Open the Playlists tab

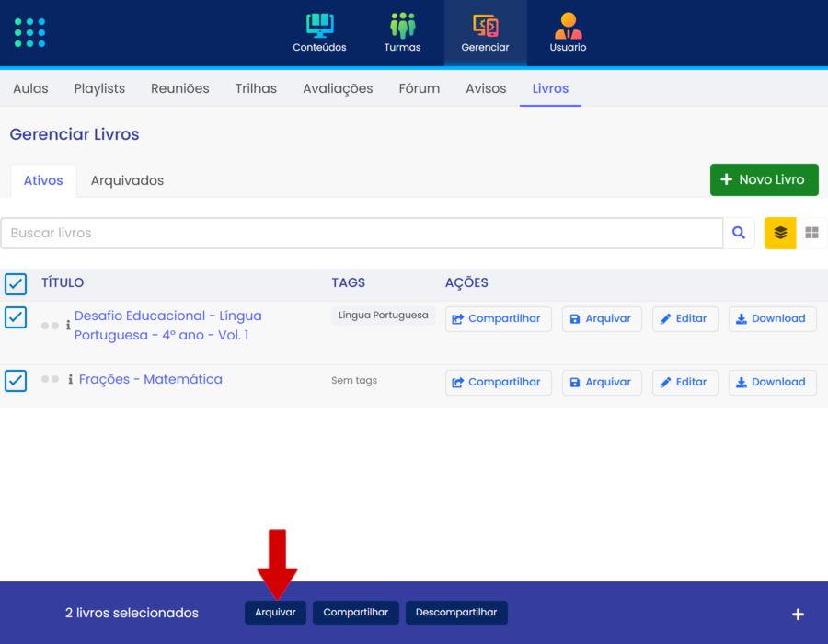pos(99,88)
